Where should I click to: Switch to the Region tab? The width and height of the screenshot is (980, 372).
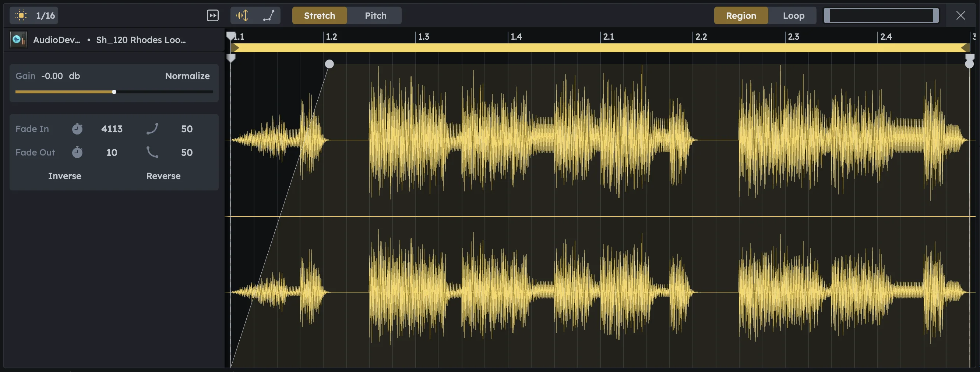click(x=740, y=15)
